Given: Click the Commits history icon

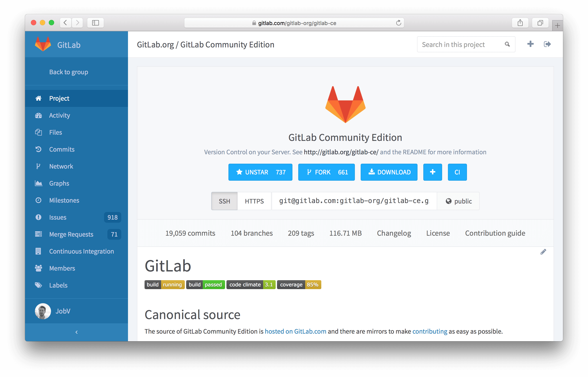Looking at the screenshot, I should 38,149.
